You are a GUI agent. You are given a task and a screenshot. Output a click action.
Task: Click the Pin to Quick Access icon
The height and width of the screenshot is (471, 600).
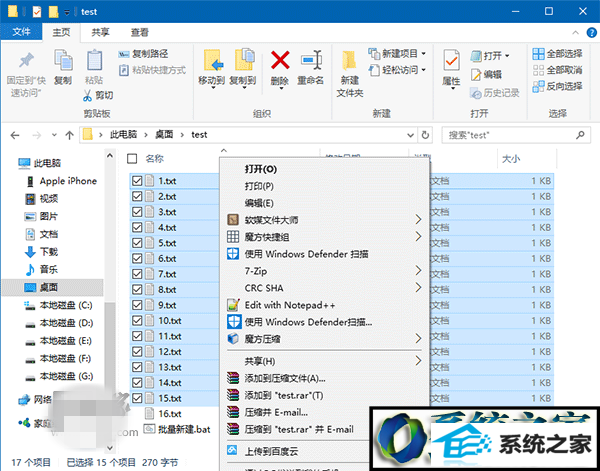(x=26, y=60)
